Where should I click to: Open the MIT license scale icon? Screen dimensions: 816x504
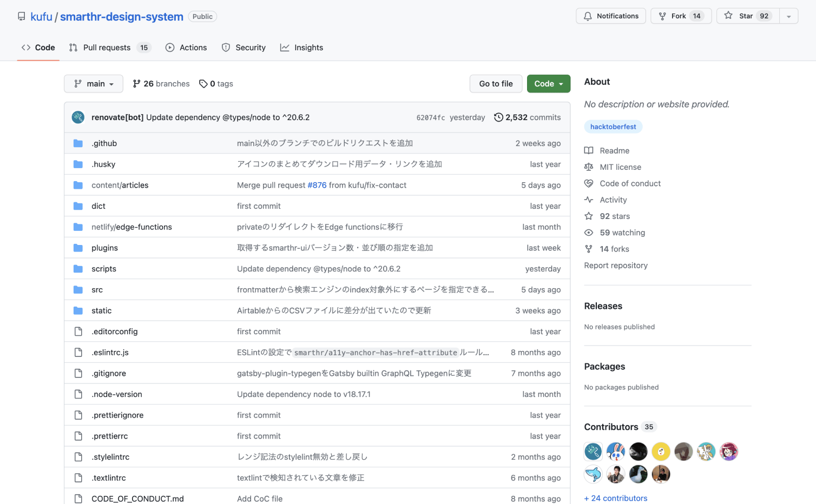[x=589, y=167]
